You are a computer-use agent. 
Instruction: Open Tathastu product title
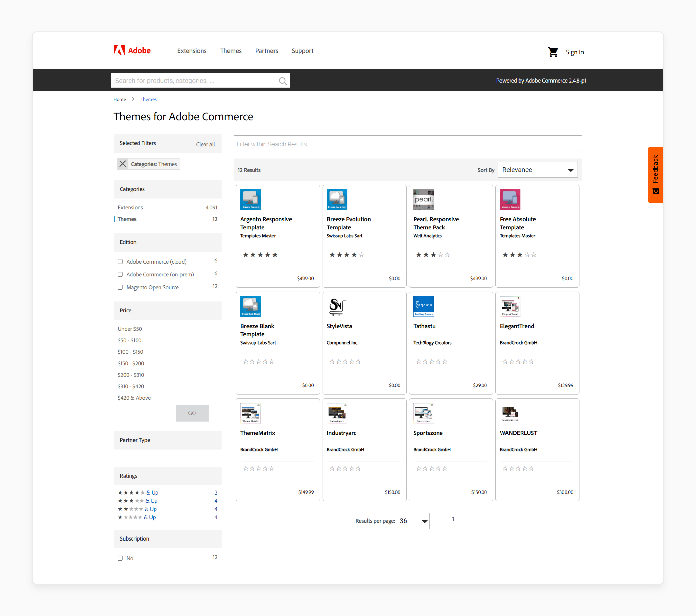click(424, 326)
